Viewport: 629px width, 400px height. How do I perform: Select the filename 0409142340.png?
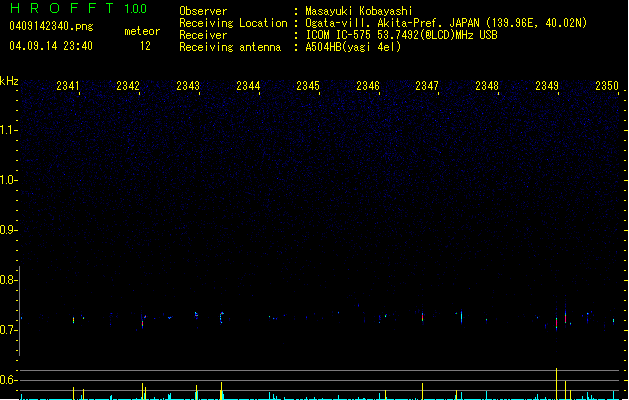[x=51, y=26]
